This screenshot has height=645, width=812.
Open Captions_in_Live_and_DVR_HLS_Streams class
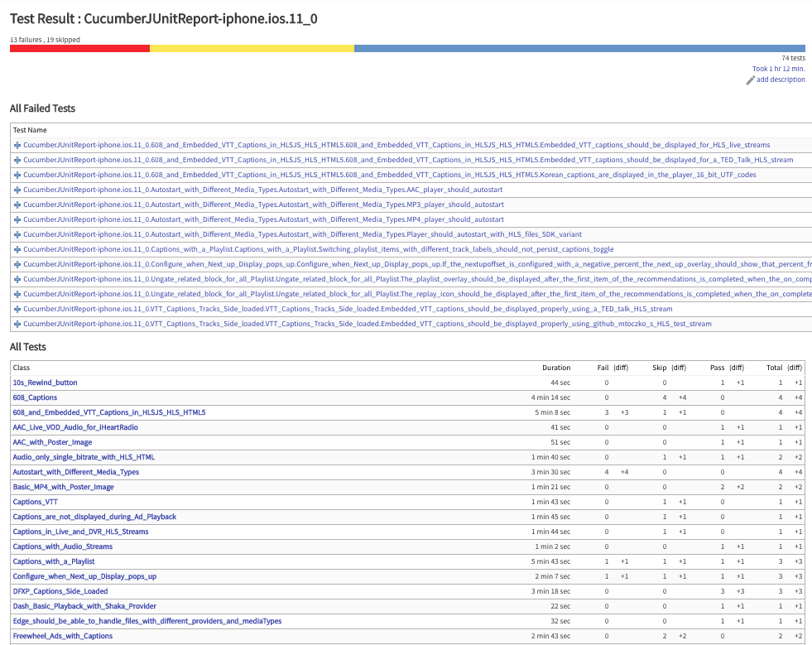81,532
